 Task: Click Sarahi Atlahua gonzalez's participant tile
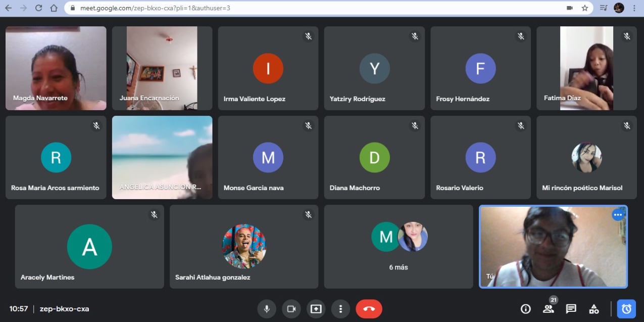pos(243,247)
